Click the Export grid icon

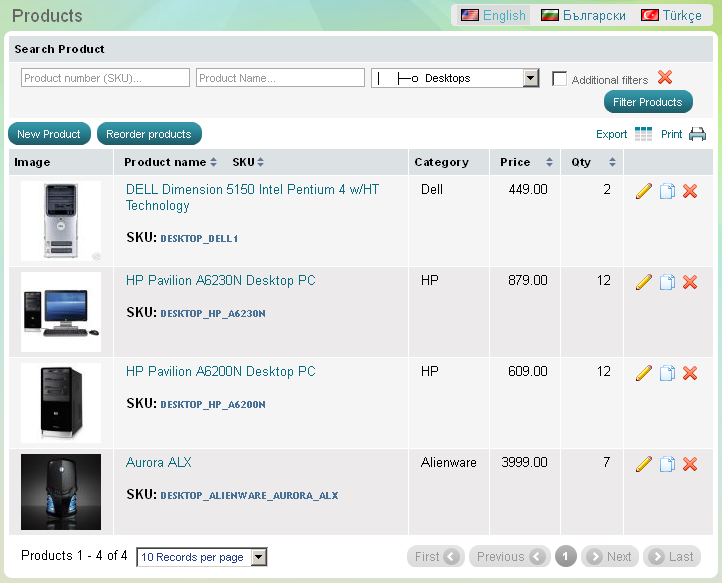643,134
